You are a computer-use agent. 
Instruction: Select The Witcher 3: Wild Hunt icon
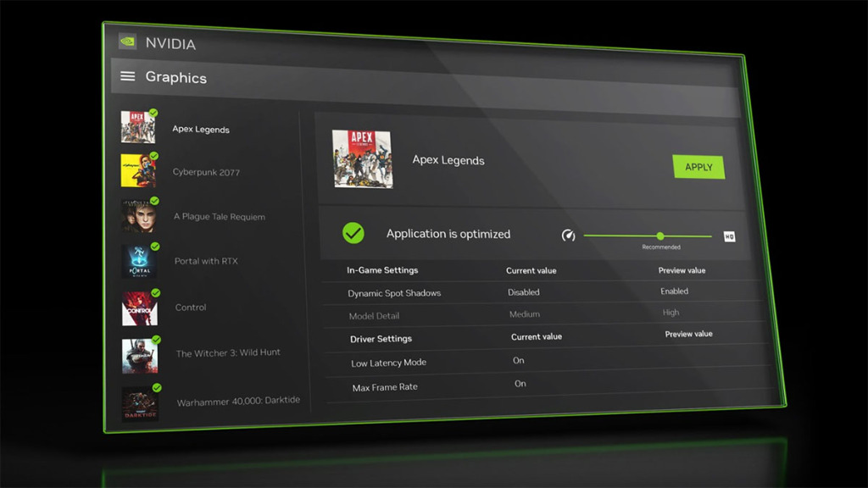pos(140,356)
